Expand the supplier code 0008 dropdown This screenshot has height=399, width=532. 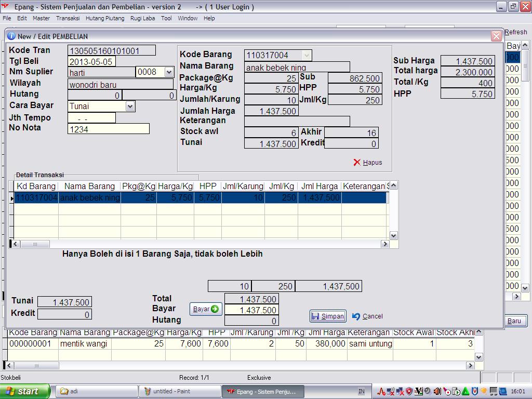tap(169, 72)
